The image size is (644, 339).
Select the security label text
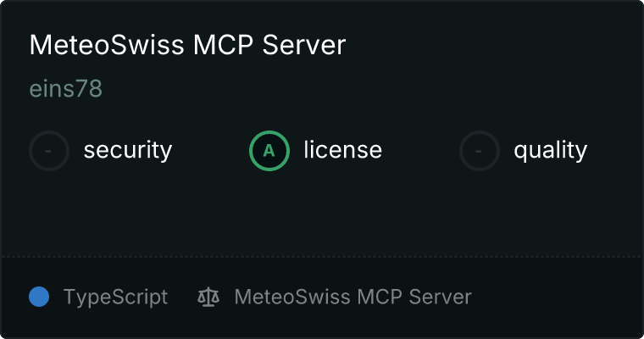click(128, 150)
